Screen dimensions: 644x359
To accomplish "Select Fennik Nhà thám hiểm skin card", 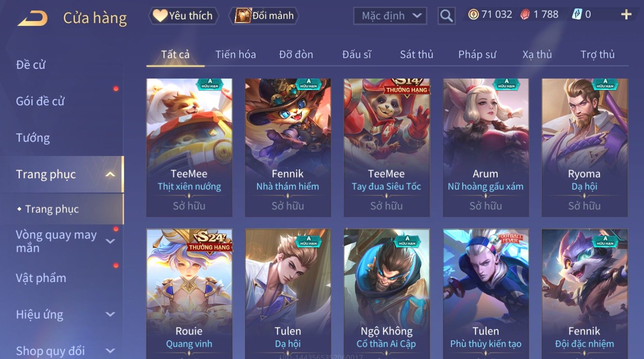I will pyautogui.click(x=288, y=148).
